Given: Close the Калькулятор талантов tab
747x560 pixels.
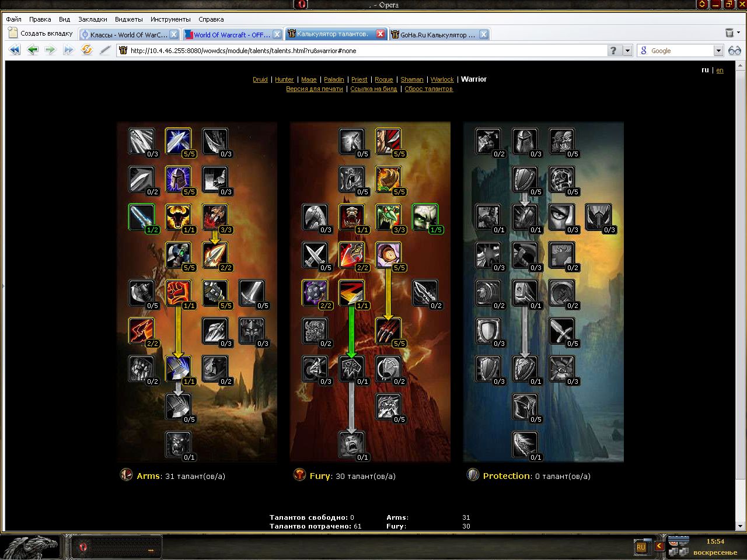Looking at the screenshot, I should pyautogui.click(x=381, y=34).
